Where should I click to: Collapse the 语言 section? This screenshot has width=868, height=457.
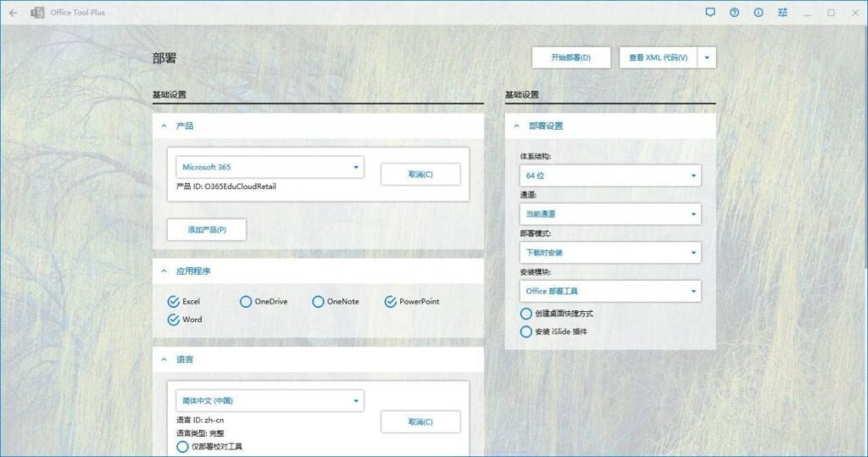164,360
